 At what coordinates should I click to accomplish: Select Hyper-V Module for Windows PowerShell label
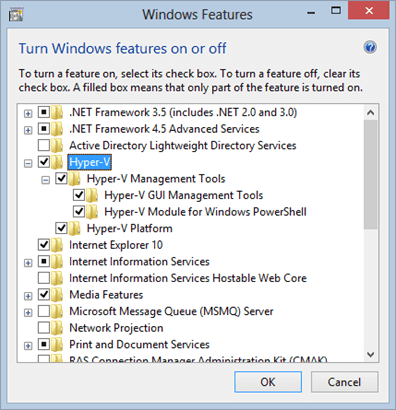(x=205, y=212)
